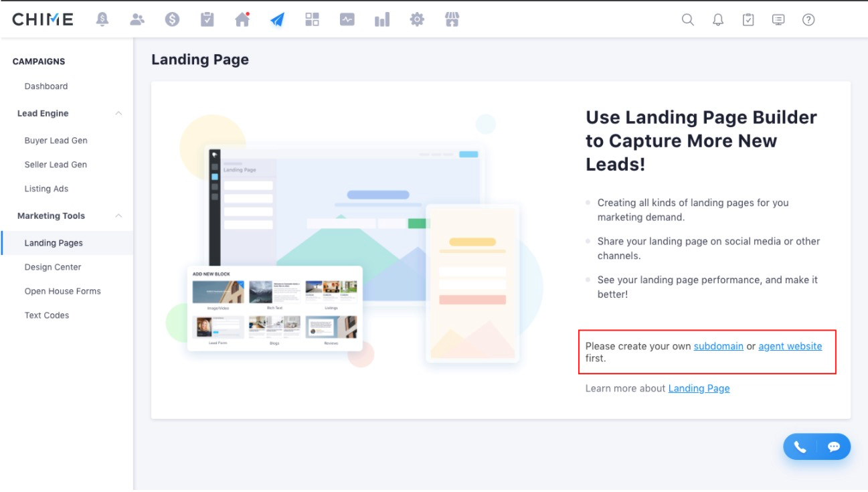Click the phone icon in floating widget

pyautogui.click(x=800, y=446)
